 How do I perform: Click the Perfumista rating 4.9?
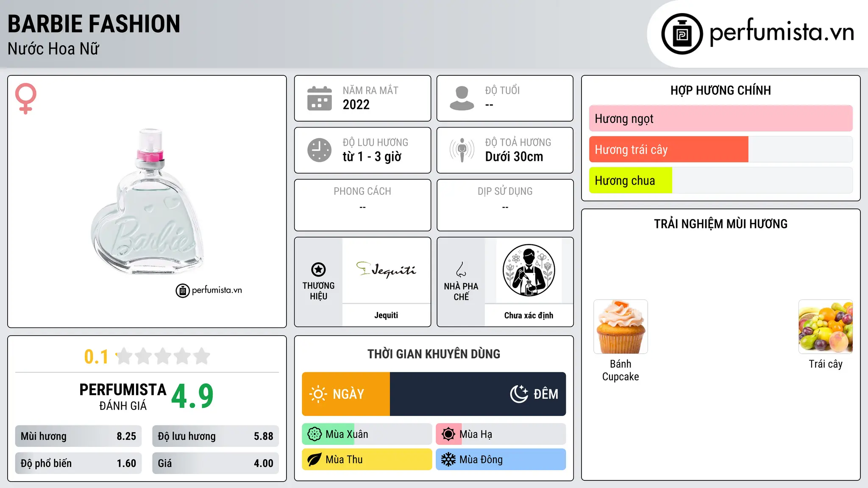[192, 396]
